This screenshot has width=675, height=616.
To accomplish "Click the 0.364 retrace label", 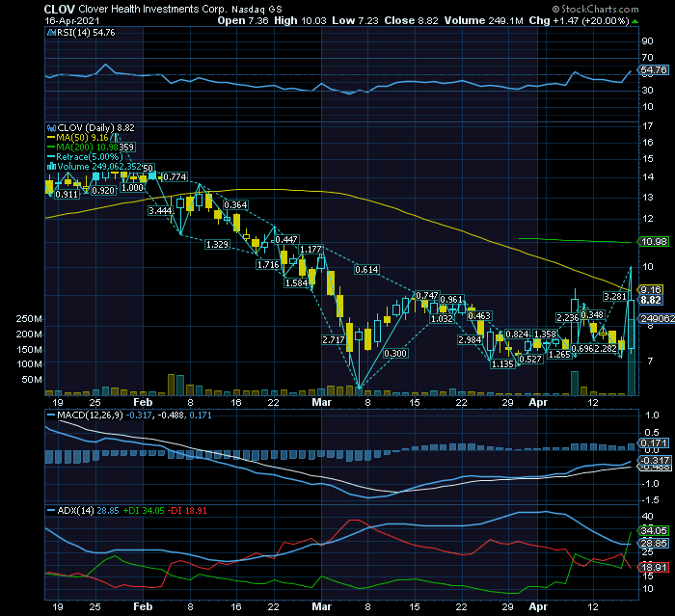I will pyautogui.click(x=235, y=205).
